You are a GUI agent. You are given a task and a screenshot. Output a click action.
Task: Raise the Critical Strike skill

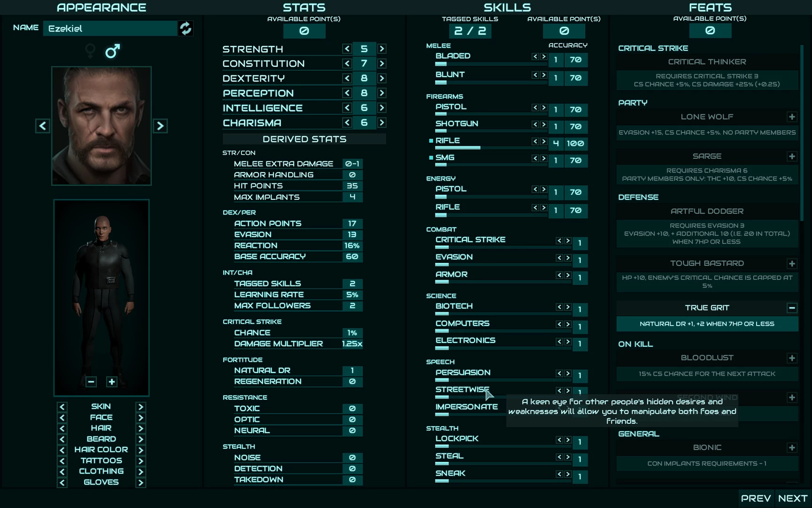(568, 241)
